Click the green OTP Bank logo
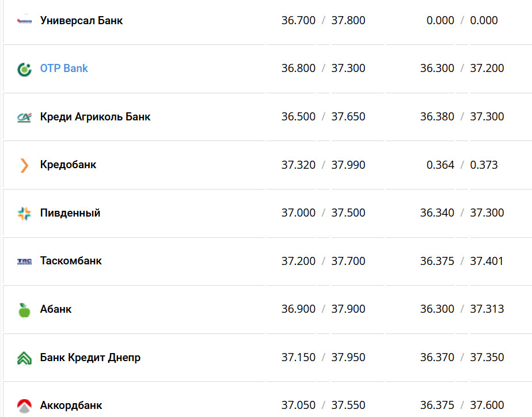Viewport: 532px width, 417px height. [24, 69]
